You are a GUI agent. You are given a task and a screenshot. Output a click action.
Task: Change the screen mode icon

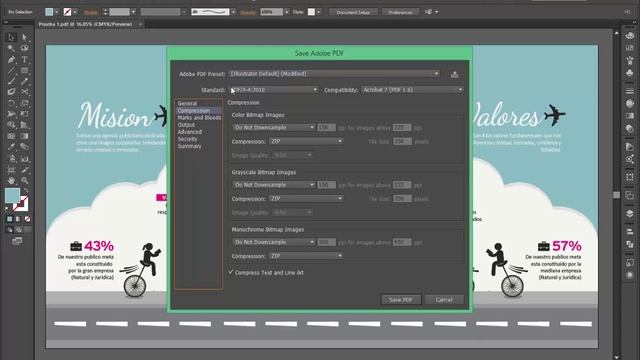pyautogui.click(x=17, y=241)
